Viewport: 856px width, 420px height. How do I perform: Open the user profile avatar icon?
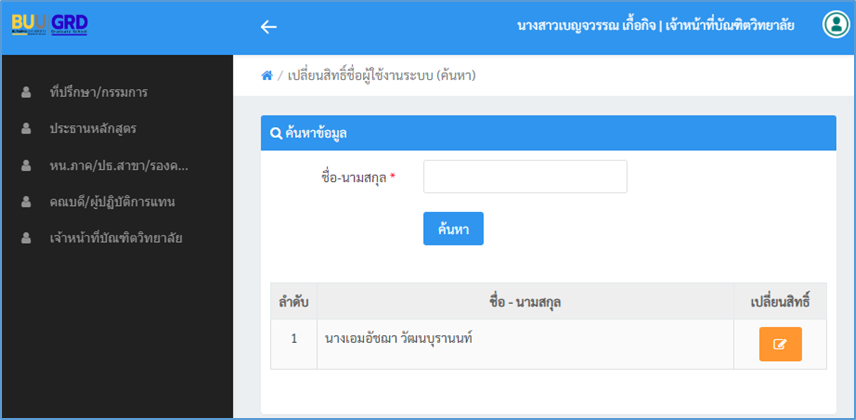pos(834,26)
